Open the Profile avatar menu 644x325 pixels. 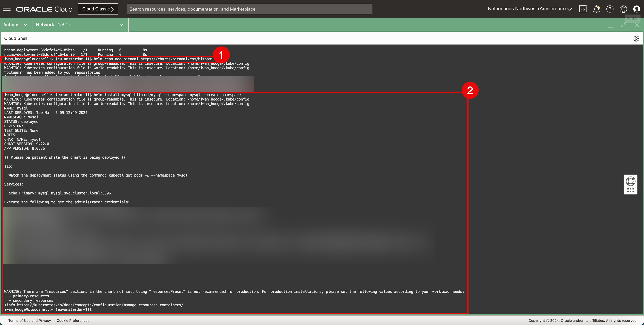pyautogui.click(x=637, y=9)
